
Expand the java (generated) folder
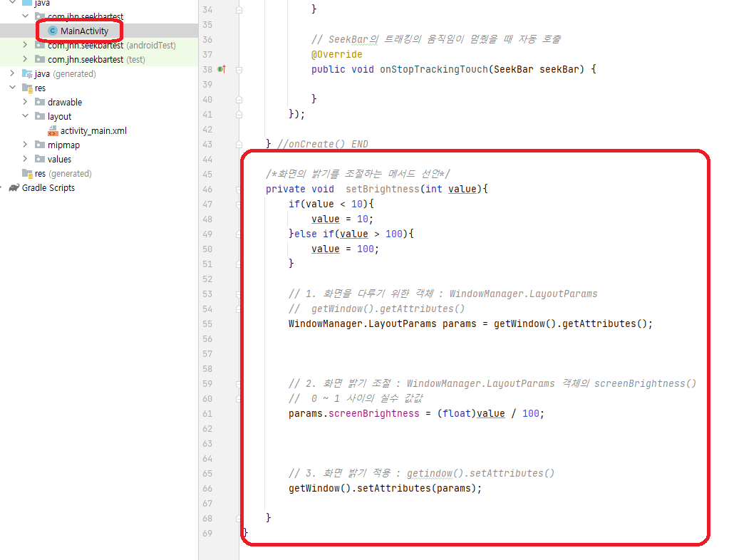13,73
